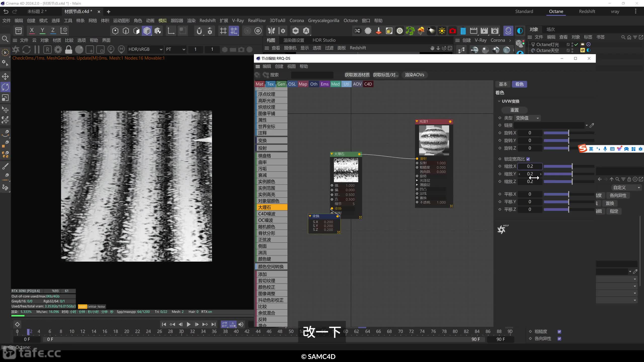Add a new project tab with plus icon
The image size is (644, 362).
[x=108, y=12]
